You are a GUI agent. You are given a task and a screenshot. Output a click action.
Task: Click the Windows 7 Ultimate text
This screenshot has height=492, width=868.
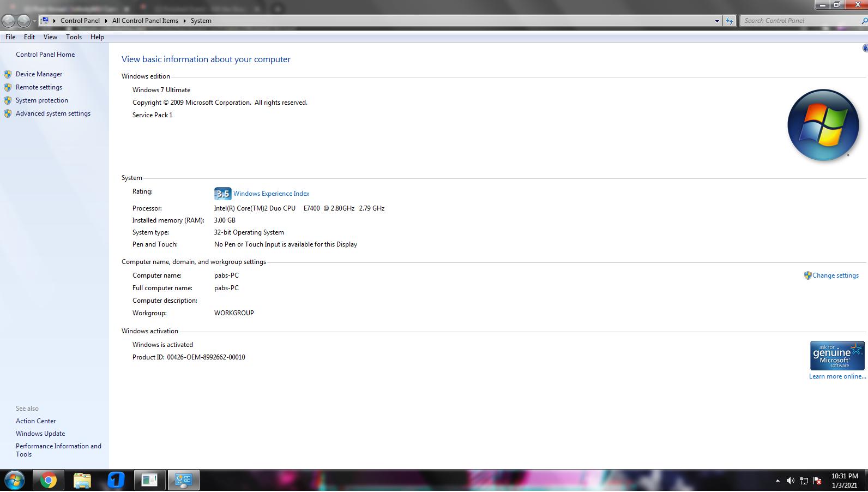pos(161,90)
